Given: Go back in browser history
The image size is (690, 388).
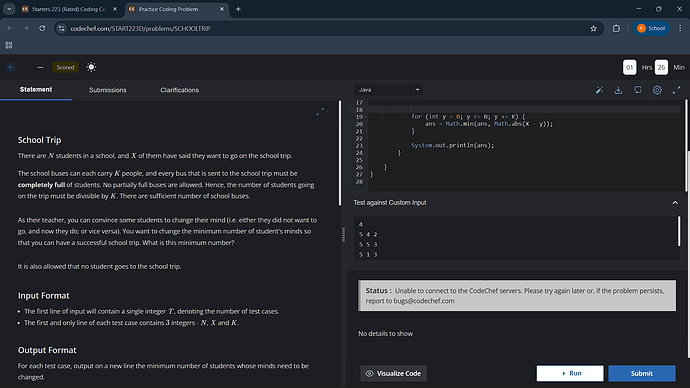Looking at the screenshot, I should [x=10, y=28].
